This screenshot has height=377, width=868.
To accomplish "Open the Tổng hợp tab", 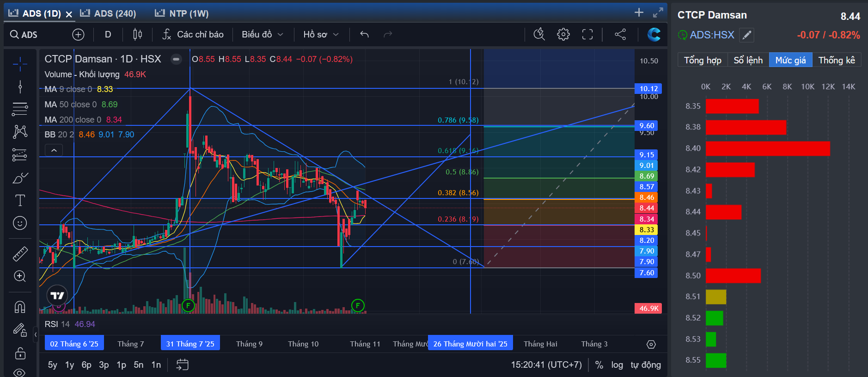I will [x=703, y=60].
